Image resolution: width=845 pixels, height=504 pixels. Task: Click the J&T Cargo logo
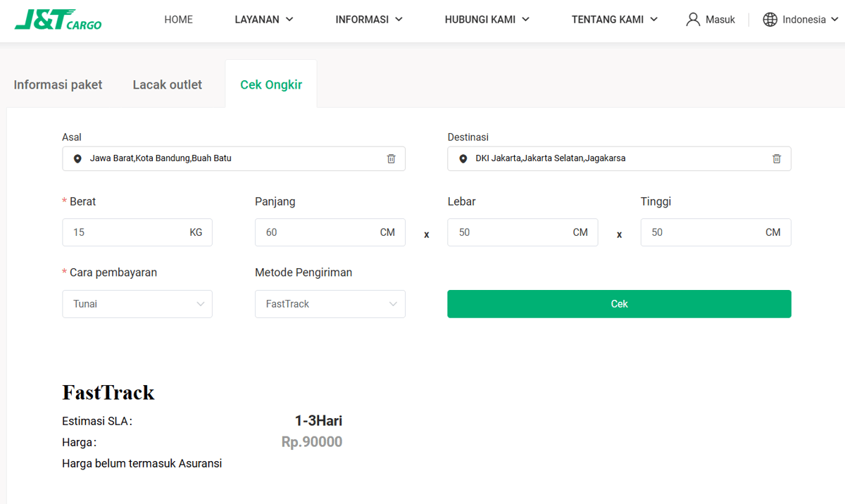click(x=58, y=20)
